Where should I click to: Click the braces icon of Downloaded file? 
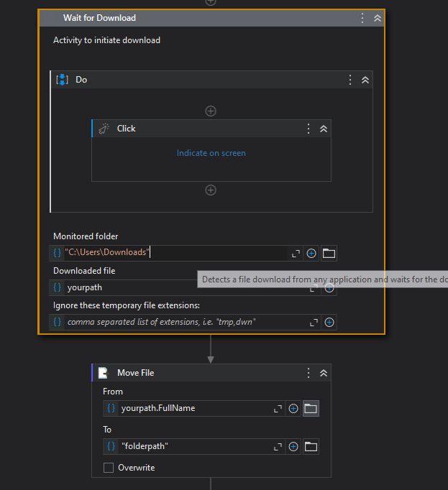coord(57,287)
